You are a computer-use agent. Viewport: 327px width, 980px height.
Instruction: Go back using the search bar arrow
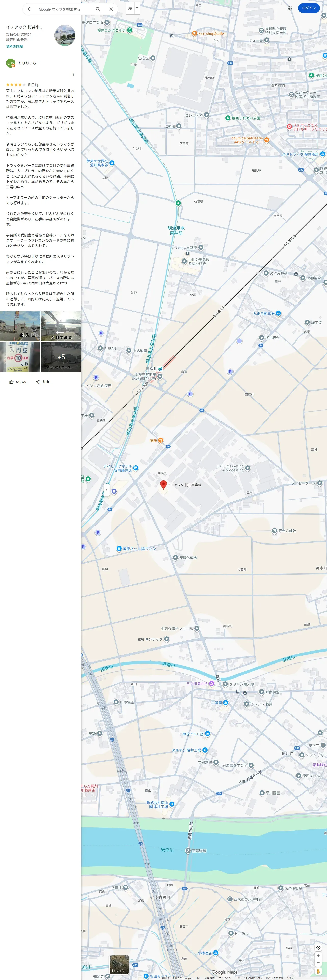(30, 9)
